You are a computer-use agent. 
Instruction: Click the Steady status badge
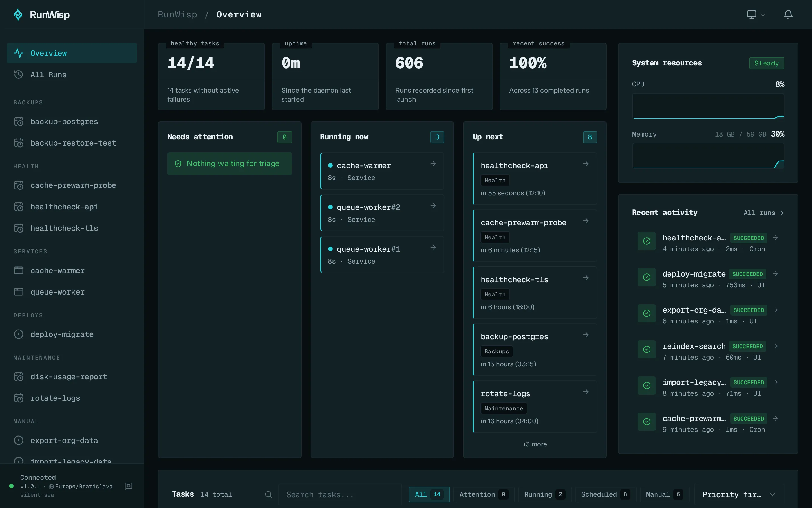[x=766, y=63]
